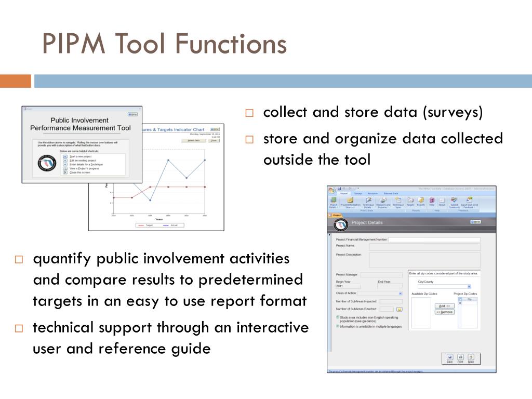The width and height of the screenshot is (532, 399).
Task: Click Project Name input field
Action: pos(425,247)
